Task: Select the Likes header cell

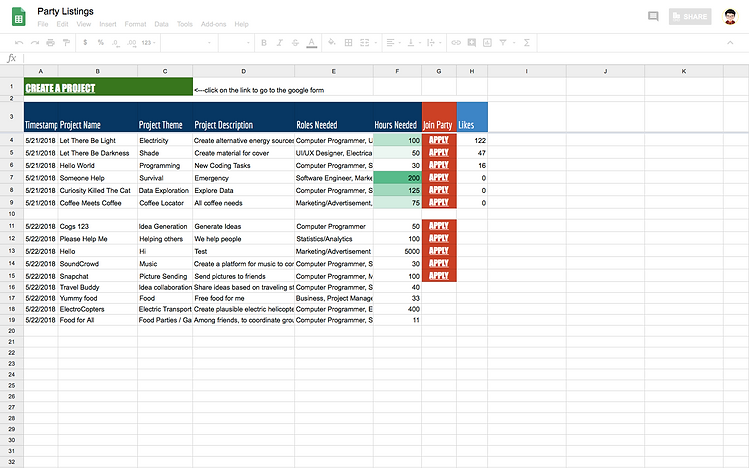Action: coord(472,117)
